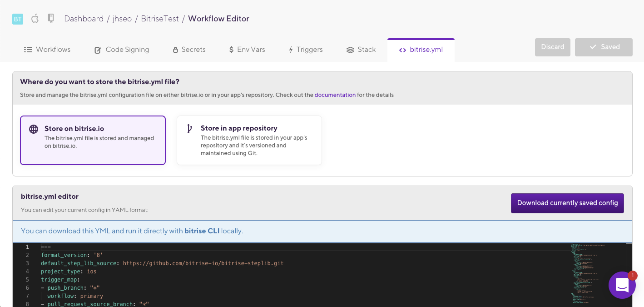Screen dimensions: 644x307
Task: Click the Discard button
Action: click(x=553, y=47)
